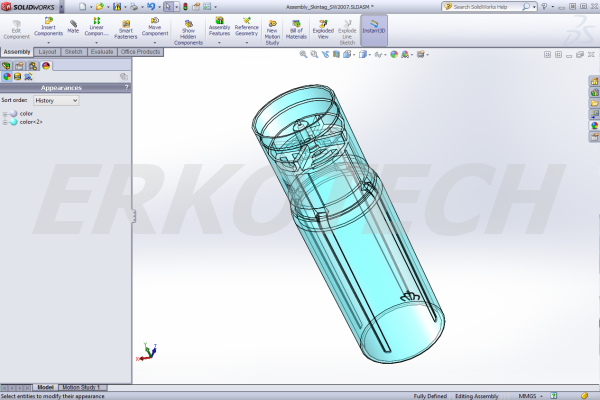Open the Sort order History dropdown
This screenshot has width=600, height=400.
[55, 101]
